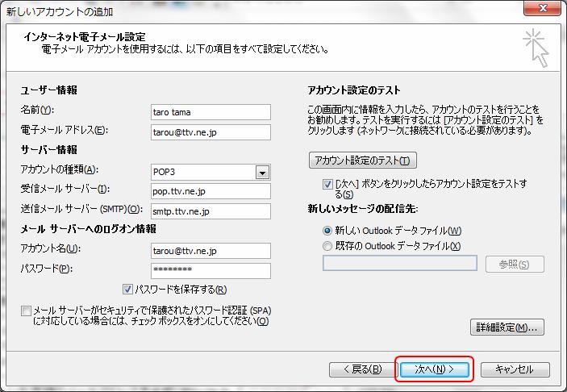Cancel with the キャンセル button
The width and height of the screenshot is (567, 392).
tap(515, 369)
